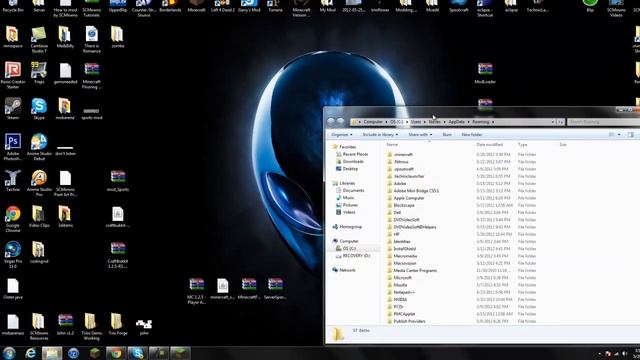Click the Explorer search box
Image resolution: width=640 pixels, height=360 pixels.
(603, 122)
